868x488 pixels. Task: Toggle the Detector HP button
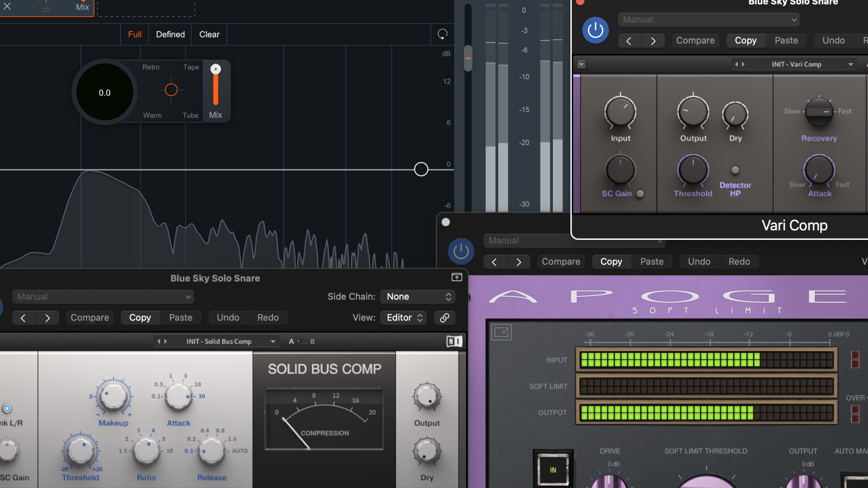pyautogui.click(x=735, y=170)
